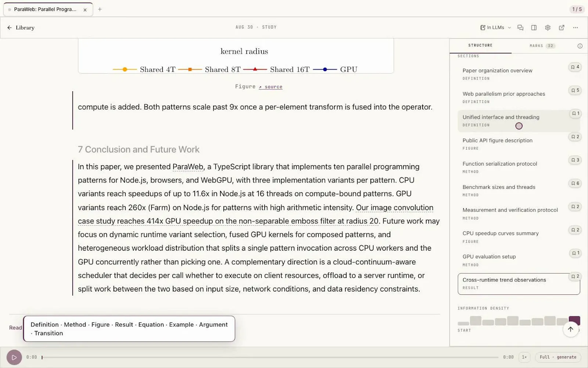
Task: Select the highlighted last information density bar
Action: tap(574, 321)
